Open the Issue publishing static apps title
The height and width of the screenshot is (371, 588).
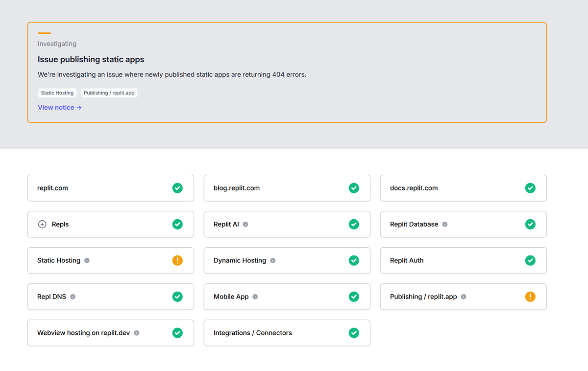[x=91, y=60]
